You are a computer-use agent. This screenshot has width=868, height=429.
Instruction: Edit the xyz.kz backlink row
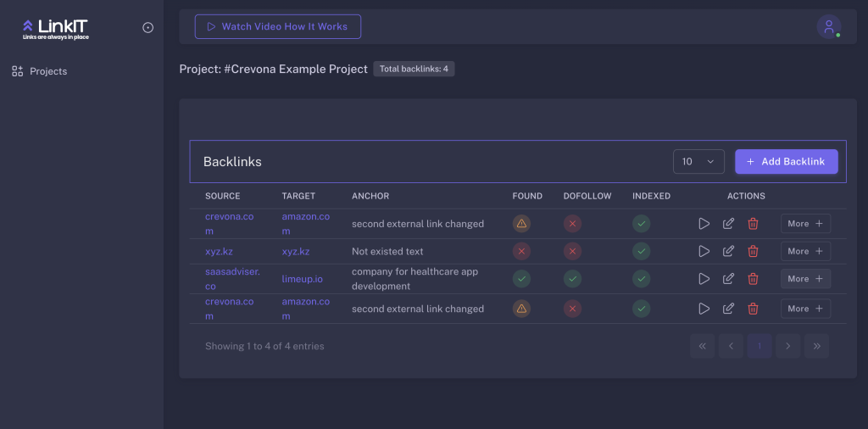(728, 251)
